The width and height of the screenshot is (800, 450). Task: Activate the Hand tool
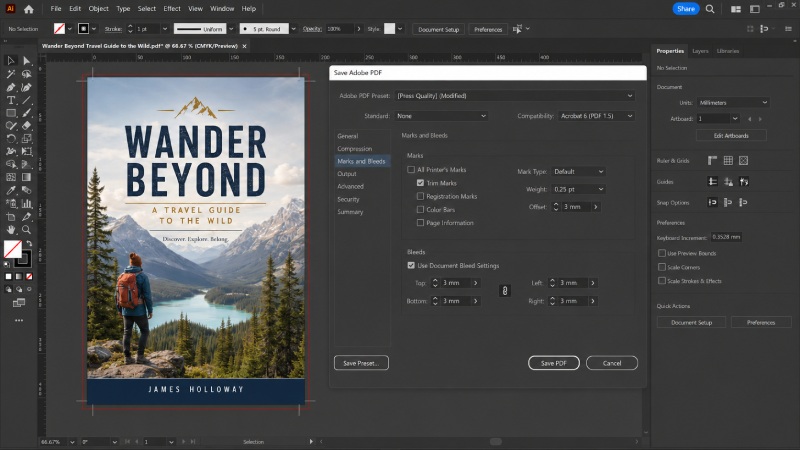tap(11, 230)
